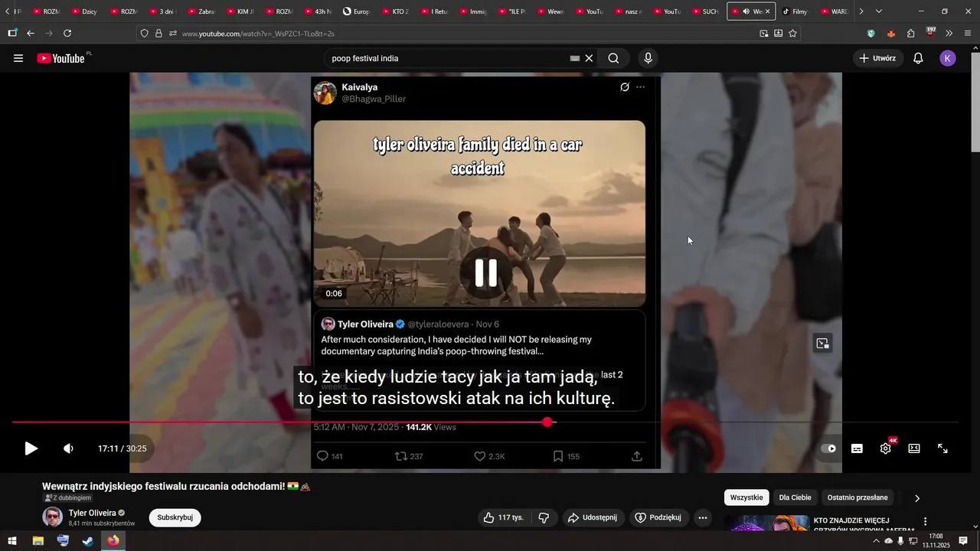
Task: Click the extension icon with 197 badge
Action: [x=930, y=33]
